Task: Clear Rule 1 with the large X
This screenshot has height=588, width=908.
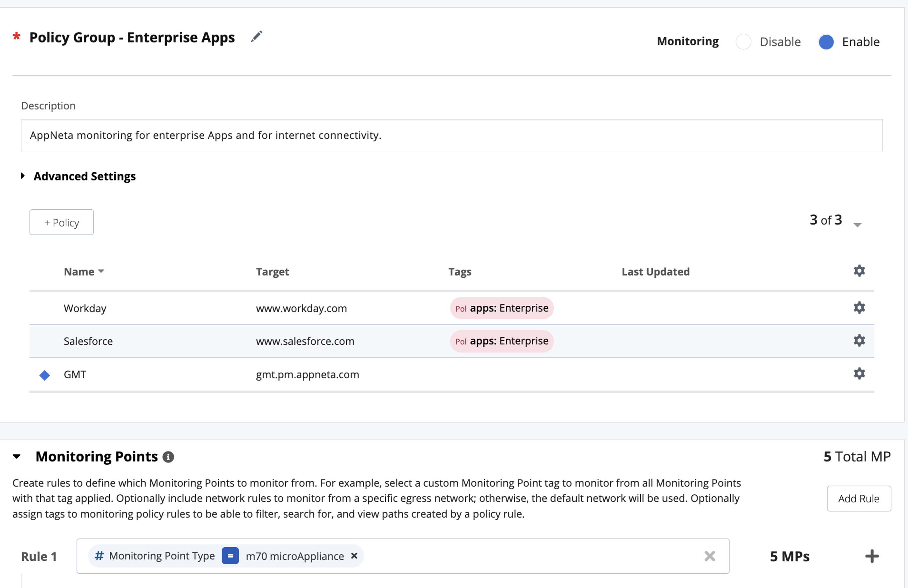Action: (710, 556)
